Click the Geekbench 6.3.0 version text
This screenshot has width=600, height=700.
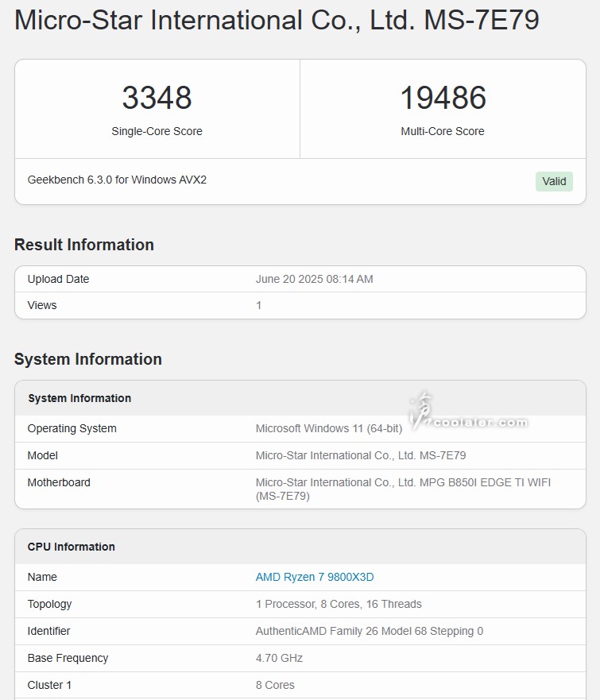[117, 180]
